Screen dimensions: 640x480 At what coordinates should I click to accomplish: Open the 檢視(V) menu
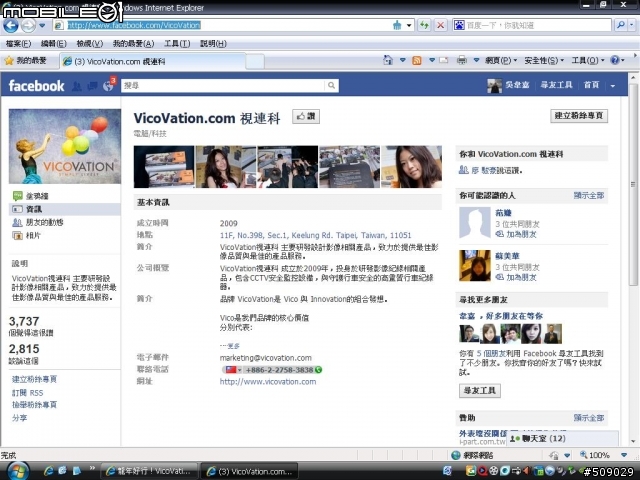point(89,44)
